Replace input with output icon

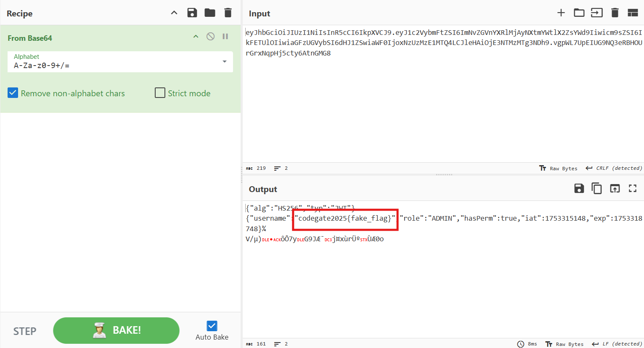[x=615, y=188]
